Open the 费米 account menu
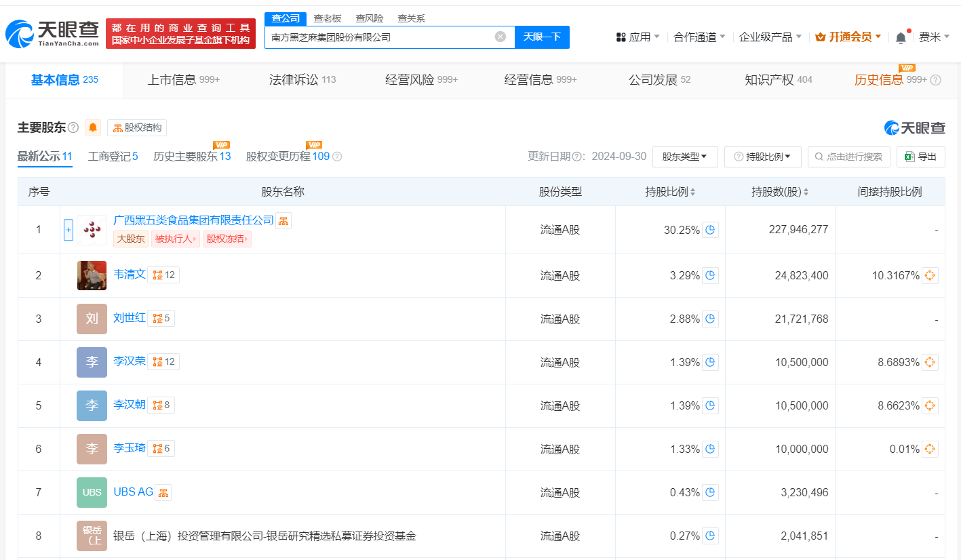Image resolution: width=961 pixels, height=560 pixels. (934, 37)
